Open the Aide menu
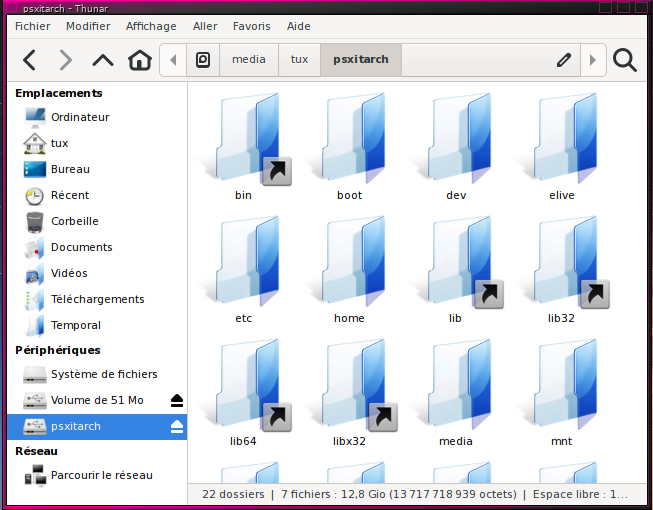 (299, 26)
